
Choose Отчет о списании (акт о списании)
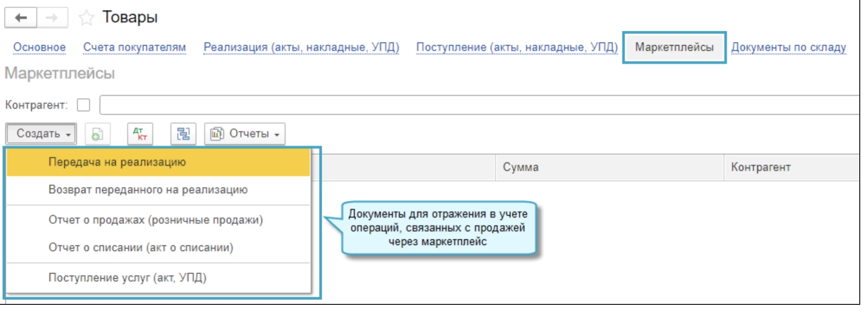coord(141,248)
